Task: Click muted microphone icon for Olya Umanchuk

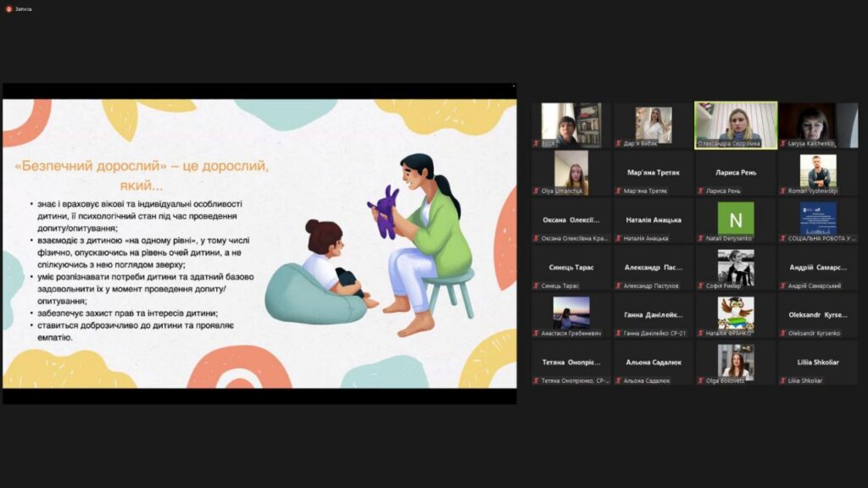Action: point(537,191)
